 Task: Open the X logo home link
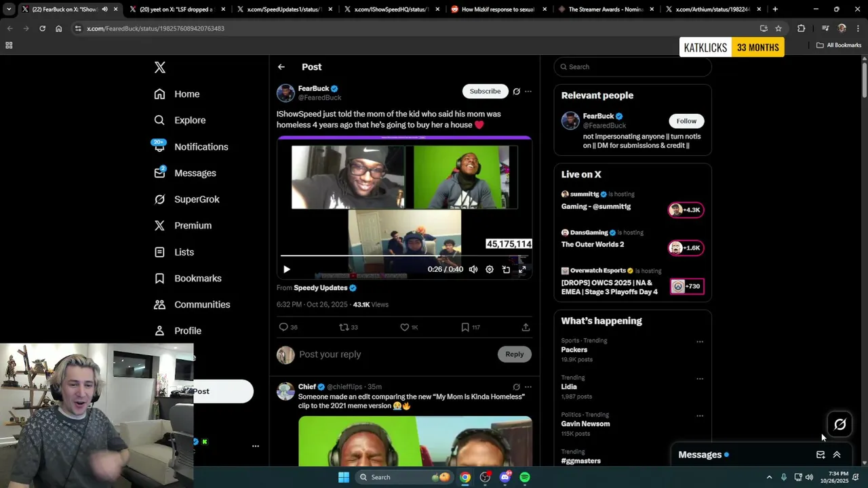click(x=160, y=67)
